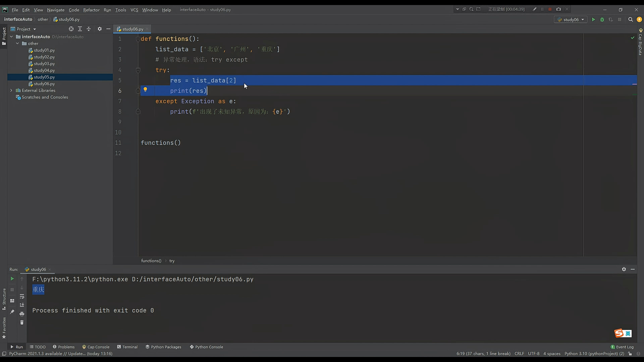Viewport: 644px width, 362px height.
Task: Select study06 tab in Run panel
Action: [x=38, y=269]
